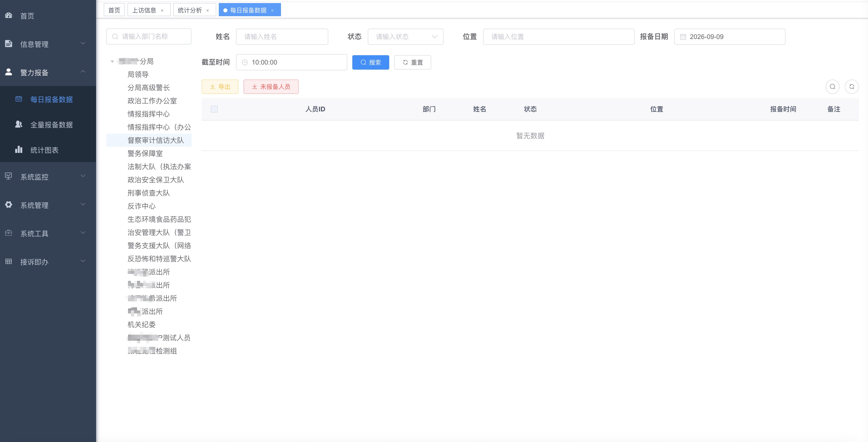Click the 搜索 button

click(x=371, y=62)
